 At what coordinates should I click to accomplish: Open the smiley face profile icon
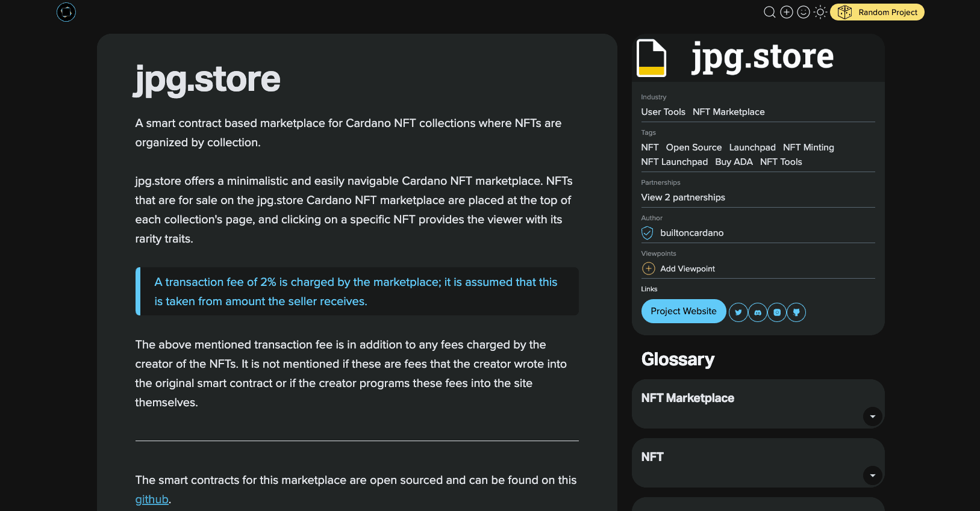(803, 12)
